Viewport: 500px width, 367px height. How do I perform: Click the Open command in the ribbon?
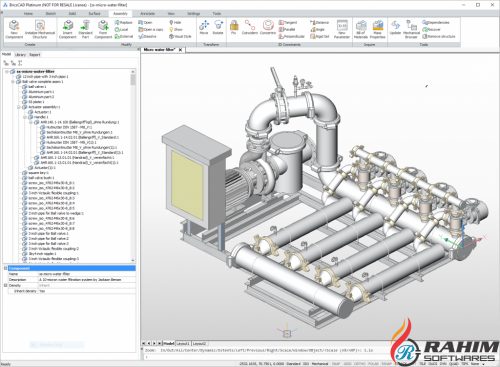pyautogui.click(x=145, y=22)
